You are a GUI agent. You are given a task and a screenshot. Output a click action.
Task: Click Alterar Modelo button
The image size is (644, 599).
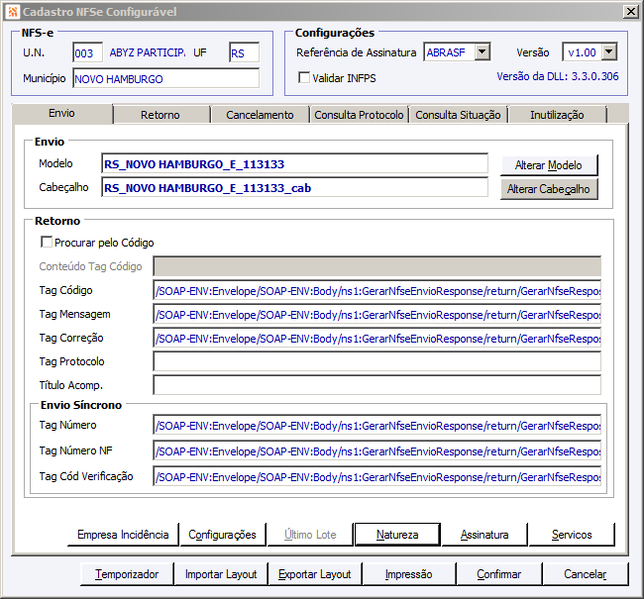coord(549,165)
